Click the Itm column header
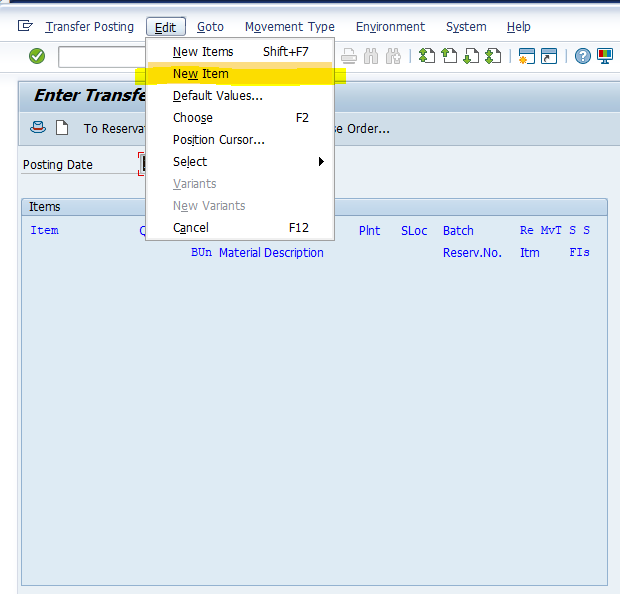Image resolution: width=620 pixels, height=594 pixels. [529, 253]
